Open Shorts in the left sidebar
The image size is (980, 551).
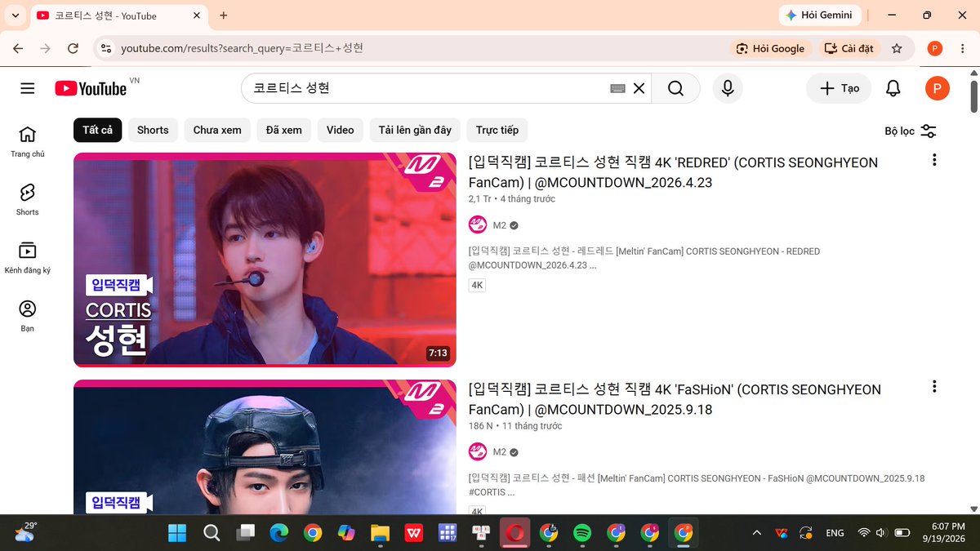coord(28,200)
